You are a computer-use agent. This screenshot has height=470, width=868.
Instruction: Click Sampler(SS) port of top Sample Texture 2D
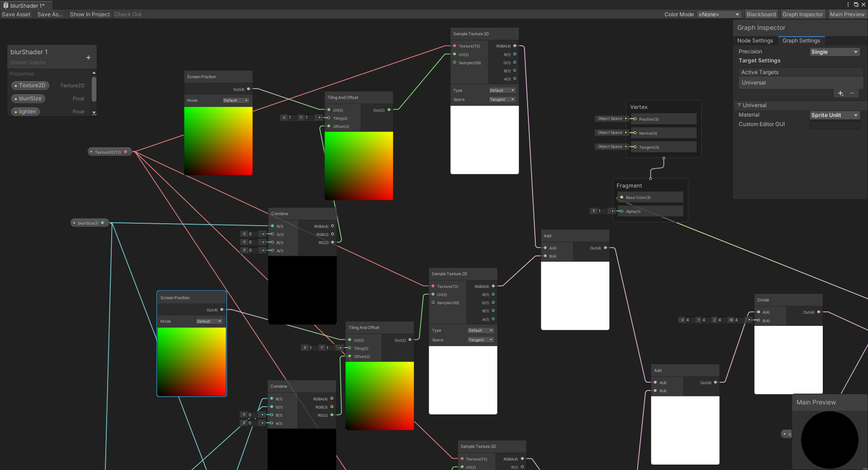(454, 62)
